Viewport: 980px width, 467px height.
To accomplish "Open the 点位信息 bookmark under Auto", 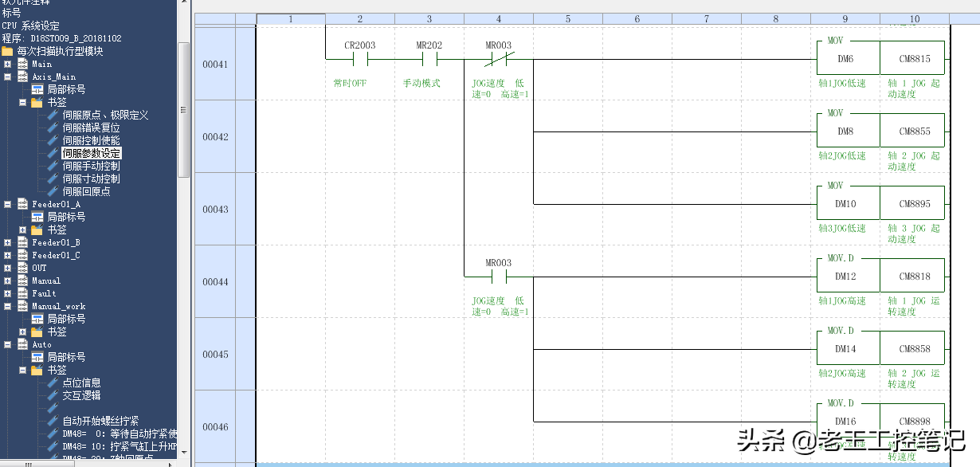I will tap(81, 383).
